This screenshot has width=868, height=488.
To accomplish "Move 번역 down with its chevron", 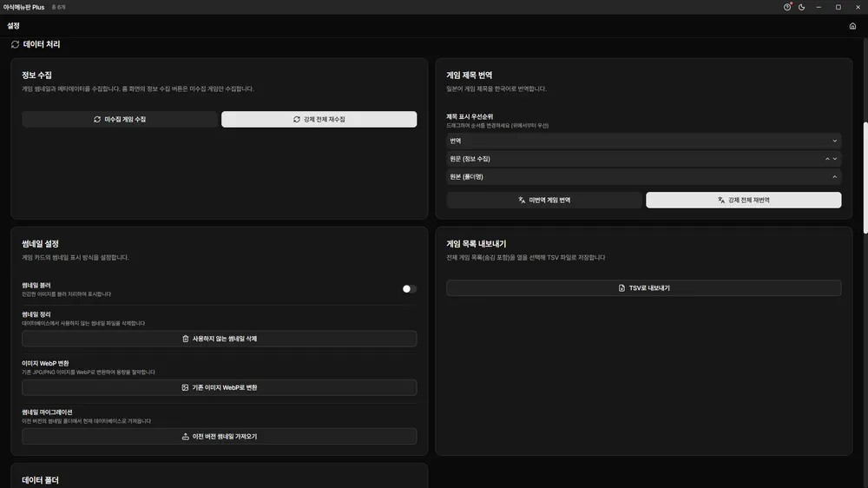I will [x=835, y=142].
